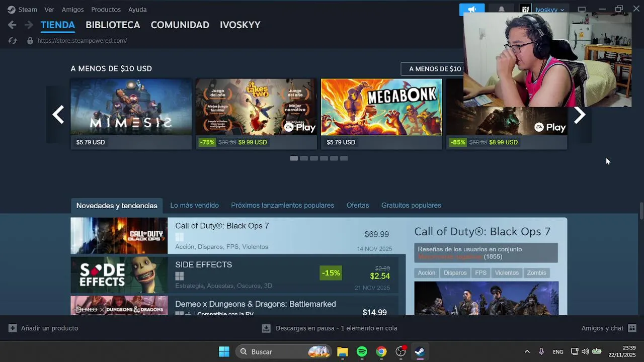Click the first carousel page indicator dot
This screenshot has height=362, width=644.
294,158
